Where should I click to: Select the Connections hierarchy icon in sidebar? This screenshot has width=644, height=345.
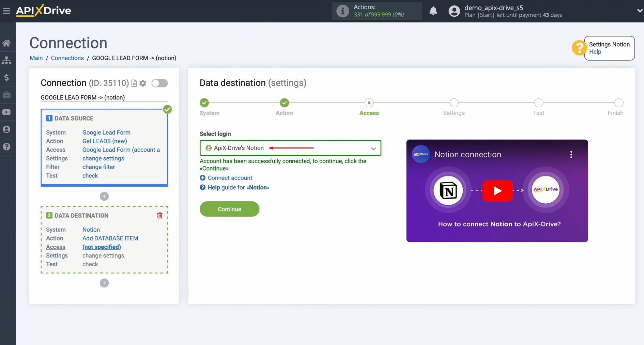(x=7, y=60)
